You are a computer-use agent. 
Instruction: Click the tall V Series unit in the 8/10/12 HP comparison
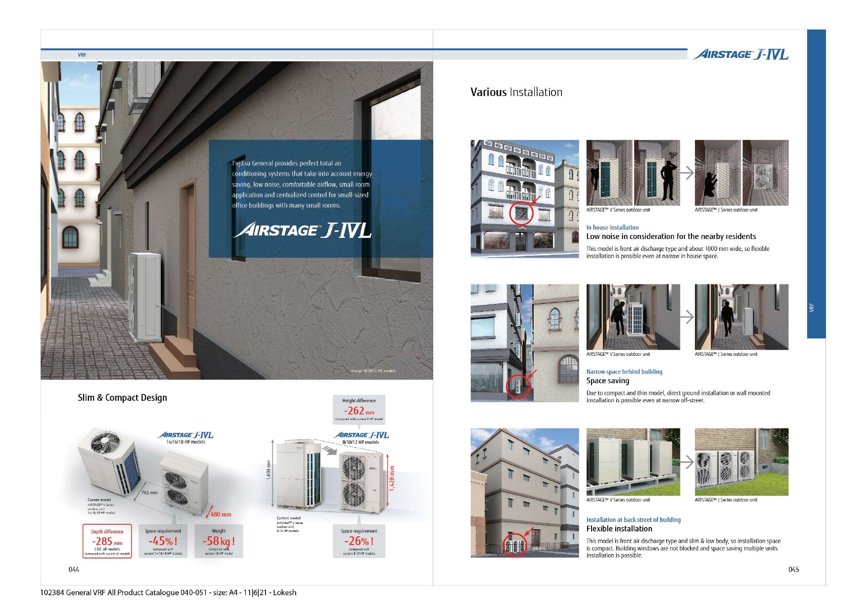tap(299, 474)
